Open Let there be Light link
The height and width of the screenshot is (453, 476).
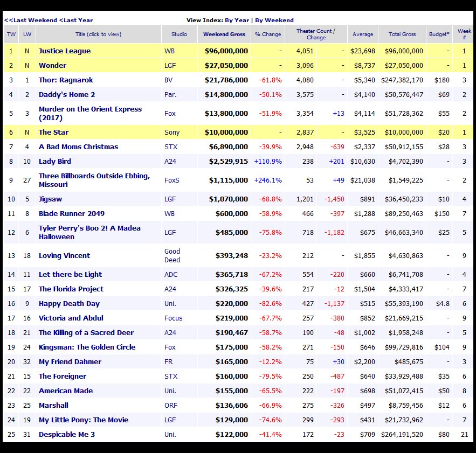[x=70, y=274]
